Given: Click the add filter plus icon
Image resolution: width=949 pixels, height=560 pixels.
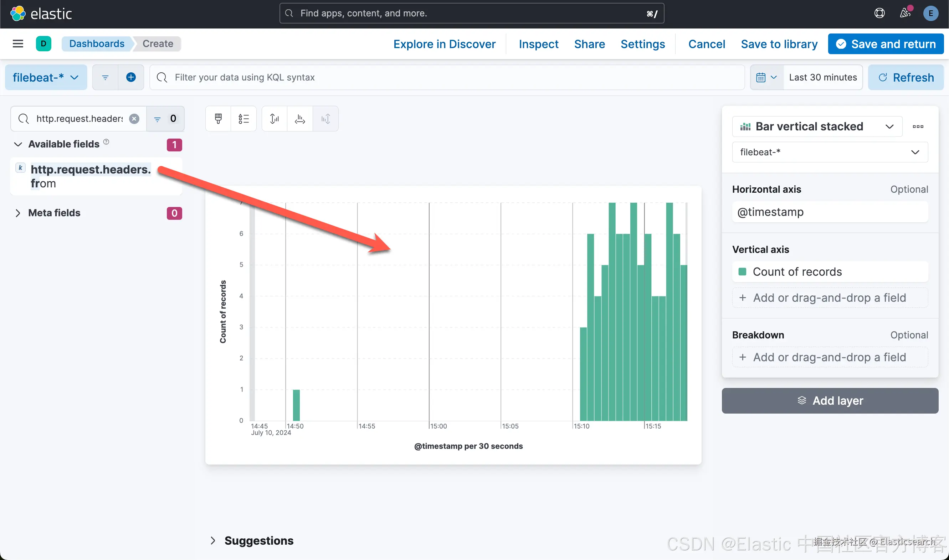Looking at the screenshot, I should coord(131,77).
